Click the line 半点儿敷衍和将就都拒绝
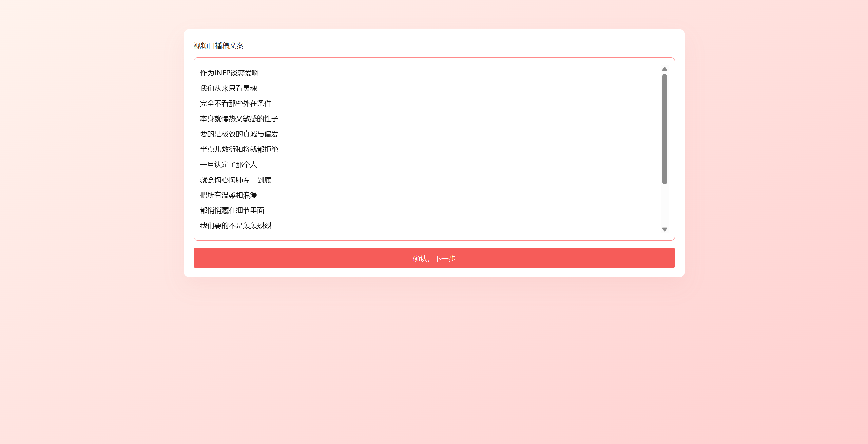Image resolution: width=868 pixels, height=444 pixels. point(239,149)
